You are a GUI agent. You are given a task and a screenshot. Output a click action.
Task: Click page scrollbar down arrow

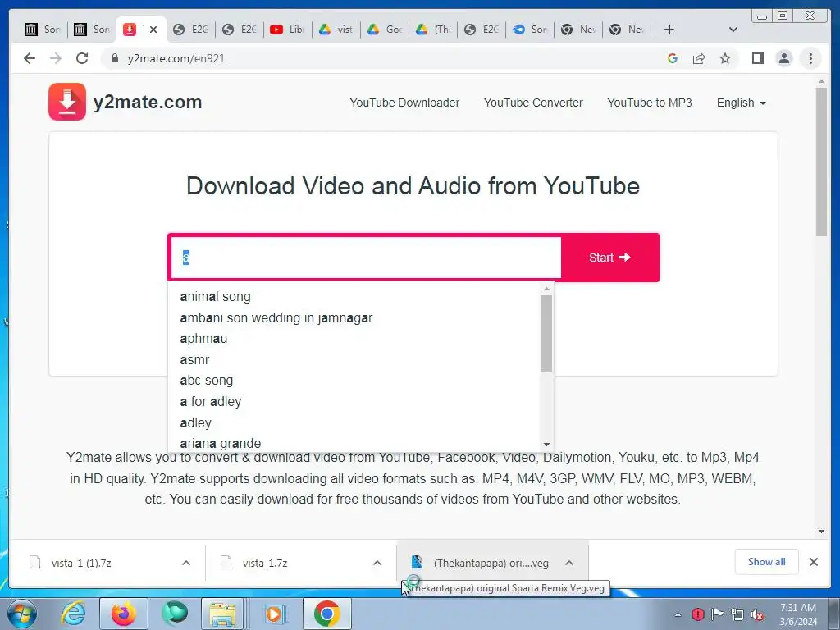[821, 532]
